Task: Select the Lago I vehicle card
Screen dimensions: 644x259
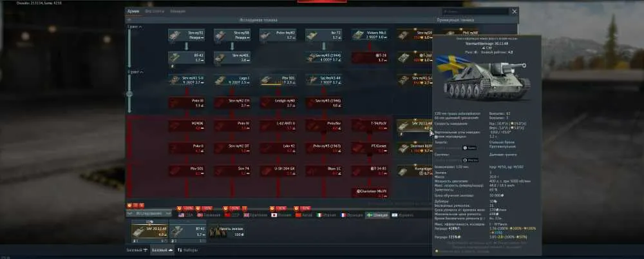Action: 232,80
